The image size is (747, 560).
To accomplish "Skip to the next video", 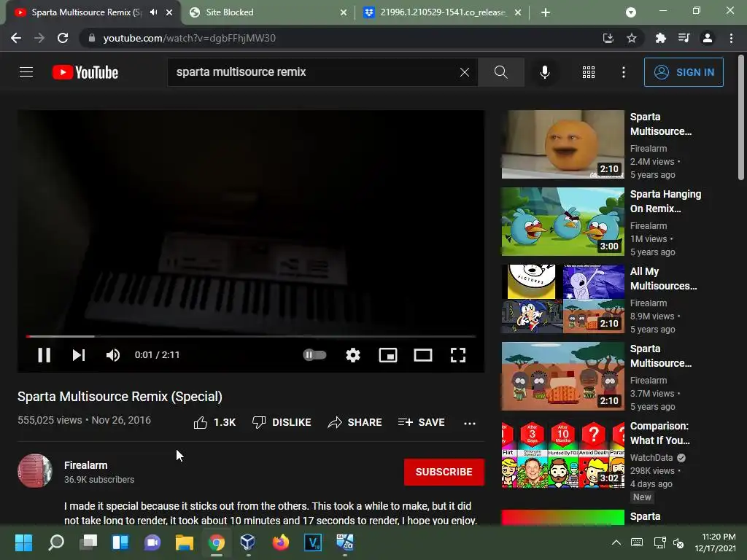I will (x=79, y=355).
